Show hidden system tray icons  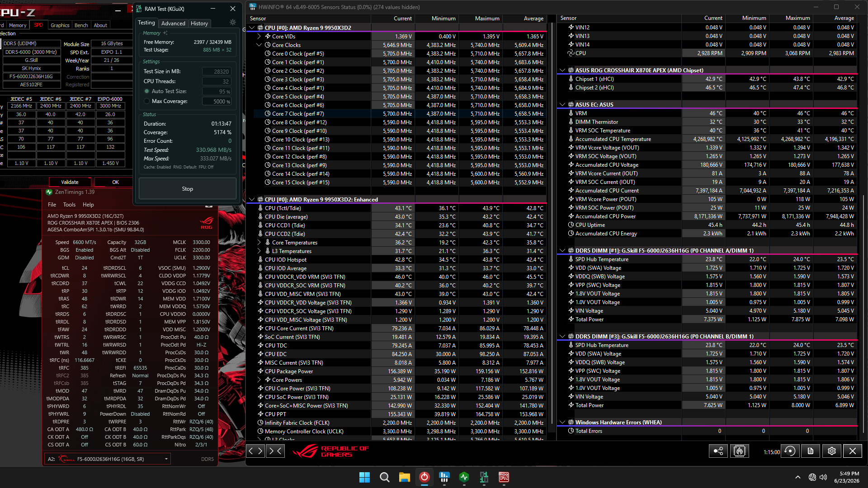pos(798,477)
